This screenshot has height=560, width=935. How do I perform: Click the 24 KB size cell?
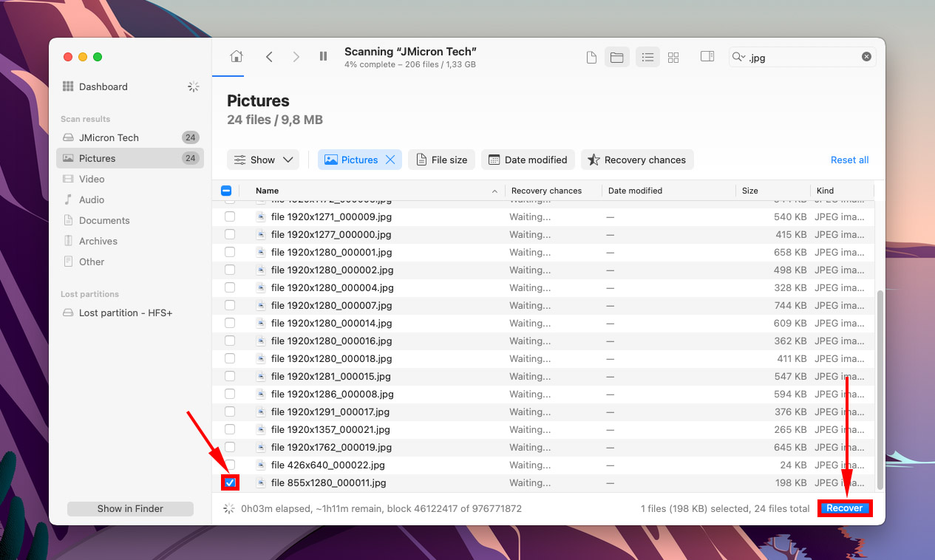pyautogui.click(x=792, y=465)
